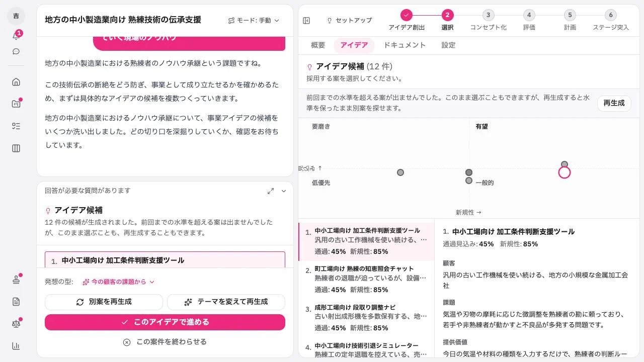The width and height of the screenshot is (644, 362).
Task: Click the アイデア候補 (12 件) heading
Action: 354,66
